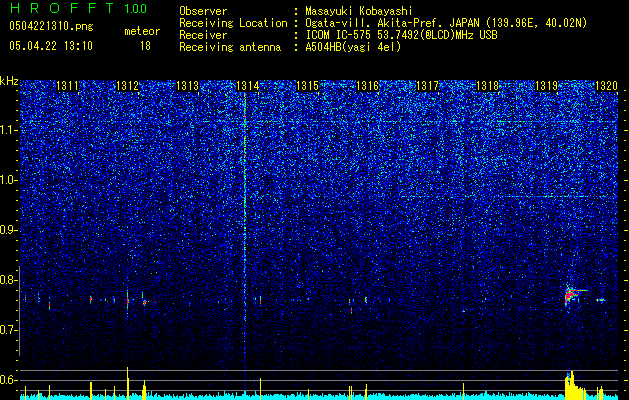Click the 'Observer' field label
The image size is (629, 400).
pos(203,11)
